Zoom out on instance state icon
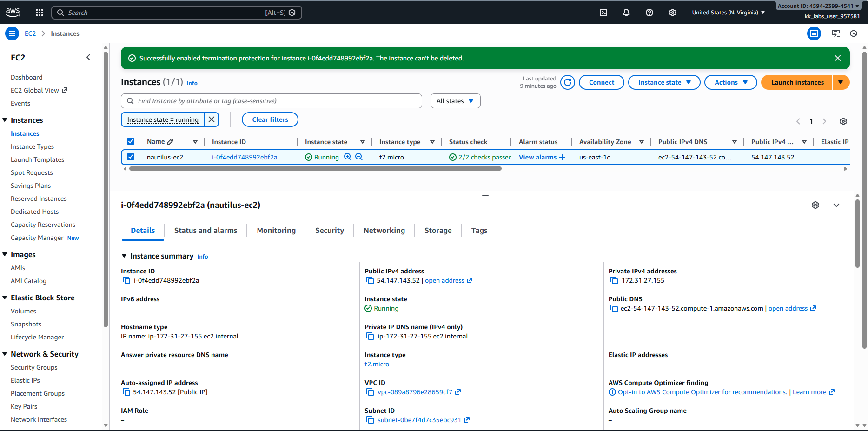868x431 pixels. (x=359, y=157)
